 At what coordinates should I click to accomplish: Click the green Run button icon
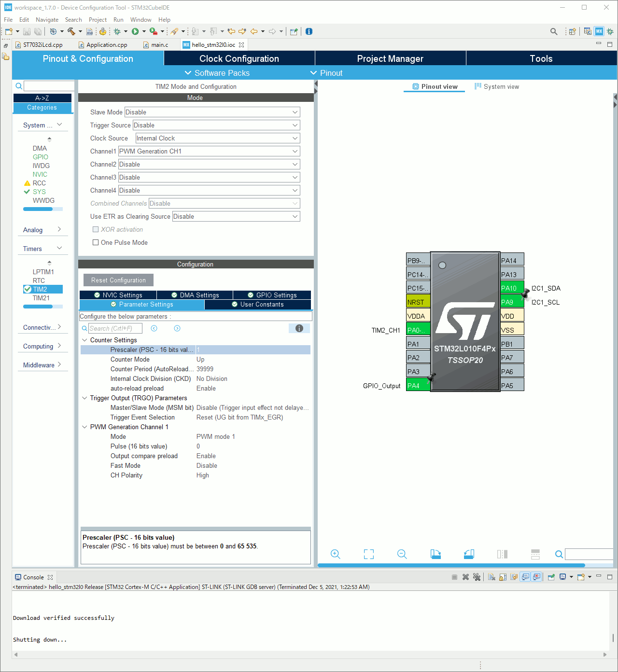[x=135, y=31]
